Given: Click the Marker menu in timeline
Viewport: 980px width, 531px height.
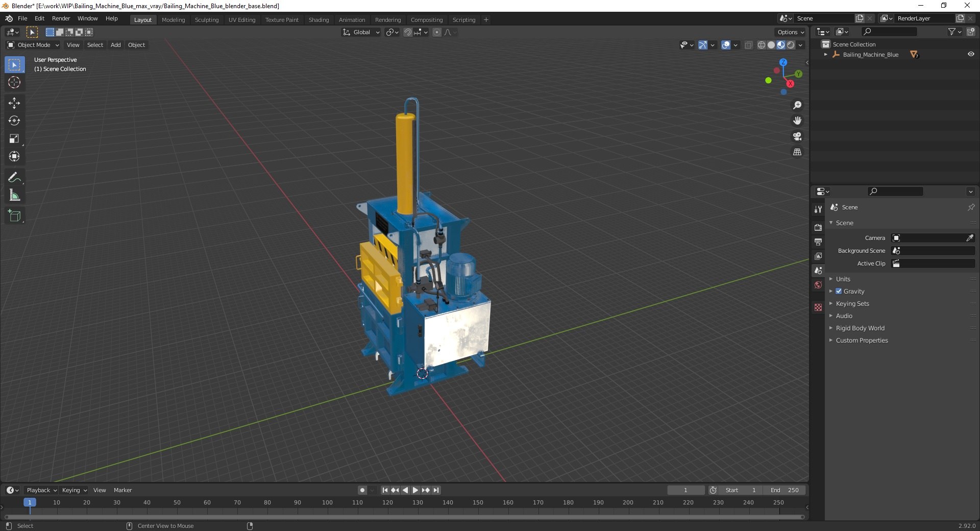Looking at the screenshot, I should (122, 490).
